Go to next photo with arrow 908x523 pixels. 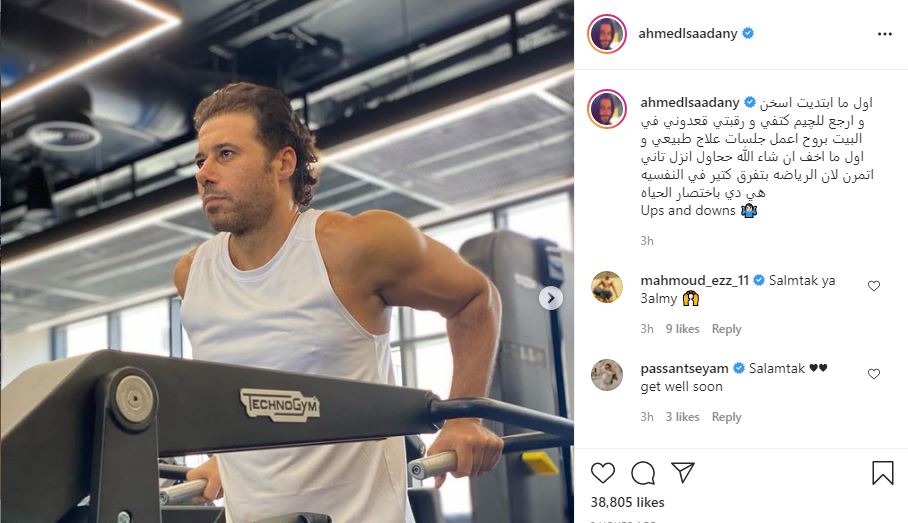[551, 298]
